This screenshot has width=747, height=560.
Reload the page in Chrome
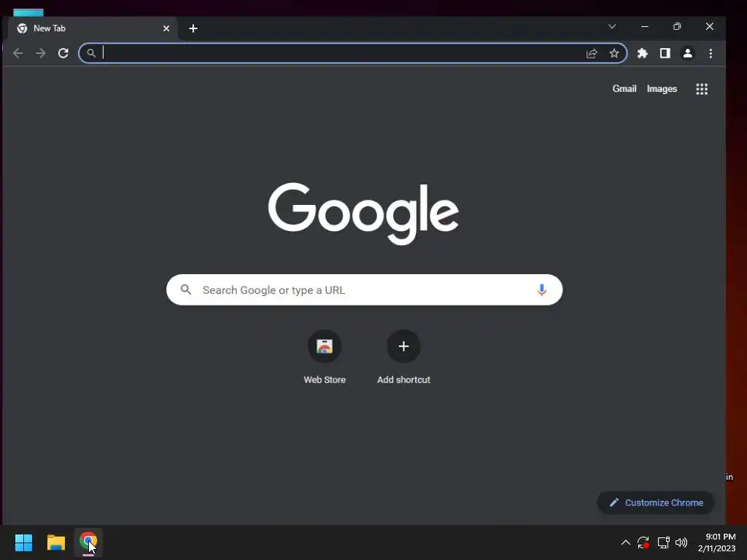63,53
